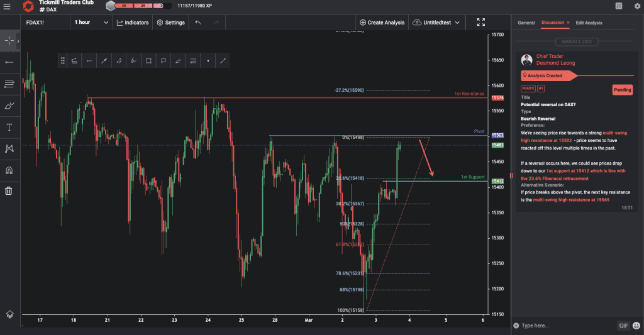Image resolution: width=644 pixels, height=335 pixels.
Task: Pick the brush tool in floating toolbar
Action: [x=178, y=61]
